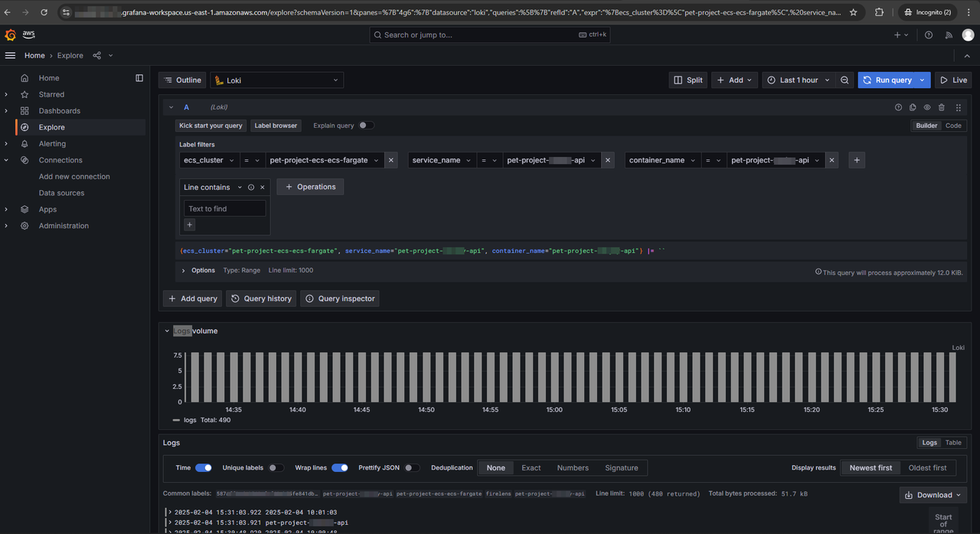Screen dimensions: 980x534
Task: Open the service_name label dropdown
Action: point(441,160)
